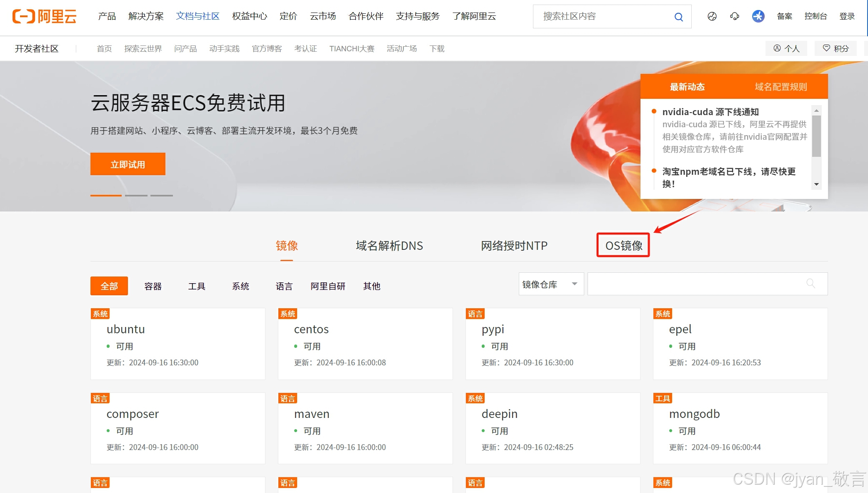Image resolution: width=868 pixels, height=493 pixels.
Task: Select the 阿里自研 category filter
Action: point(328,286)
